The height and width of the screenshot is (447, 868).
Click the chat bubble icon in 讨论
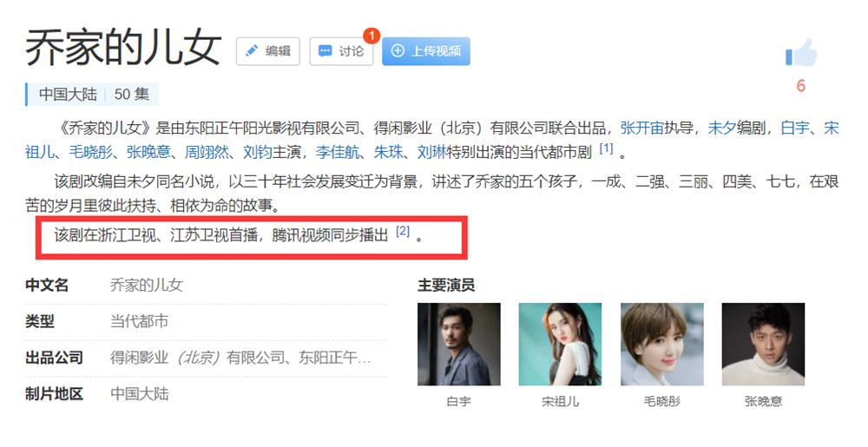click(x=325, y=51)
